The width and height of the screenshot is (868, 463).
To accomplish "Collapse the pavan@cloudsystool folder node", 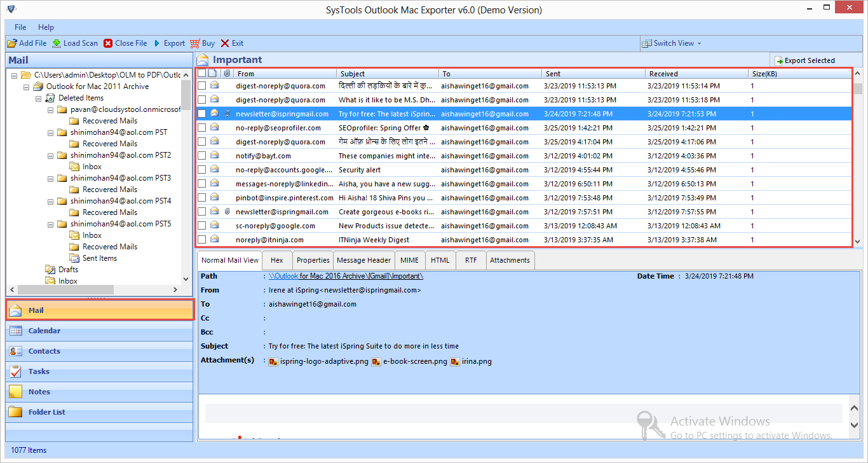I will [51, 109].
